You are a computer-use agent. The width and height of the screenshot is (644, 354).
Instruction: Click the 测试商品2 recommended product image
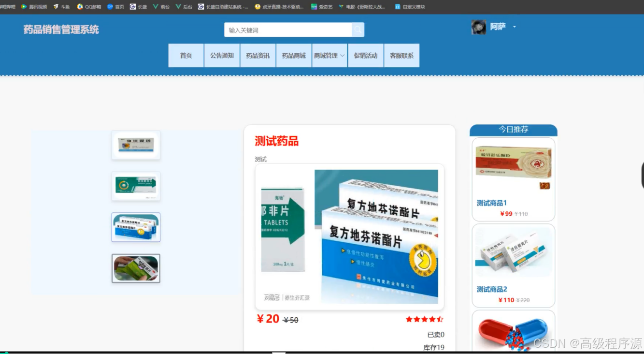(x=514, y=252)
